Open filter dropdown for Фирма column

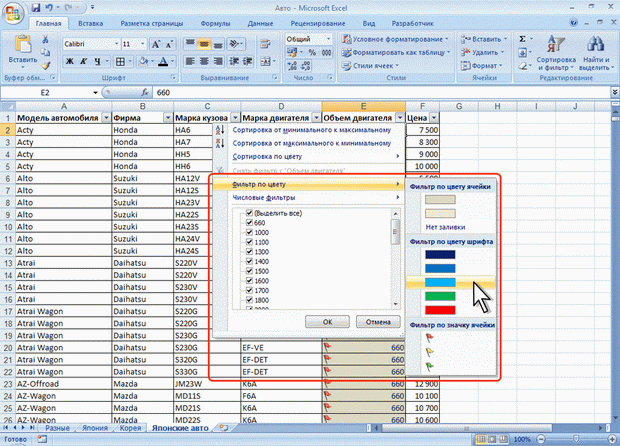168,118
